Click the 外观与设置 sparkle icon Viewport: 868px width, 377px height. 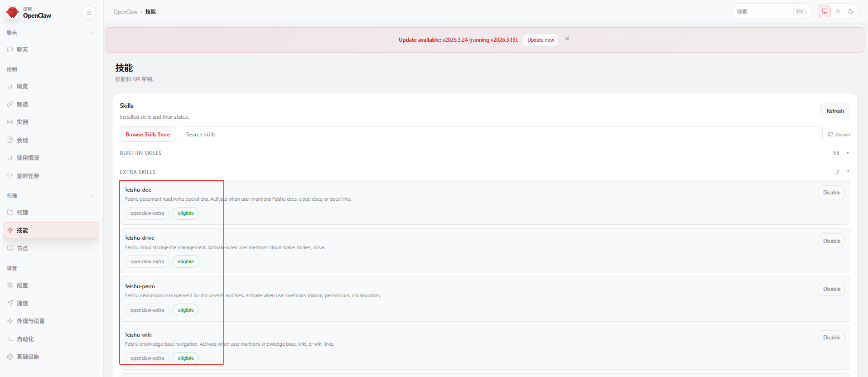pyautogui.click(x=10, y=321)
